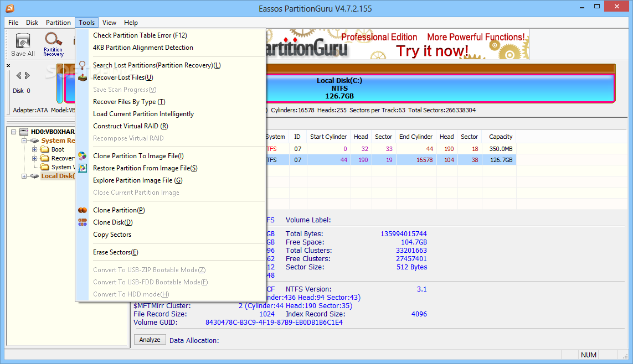Click the PartitionGuru app icon in title bar

[x=9, y=8]
